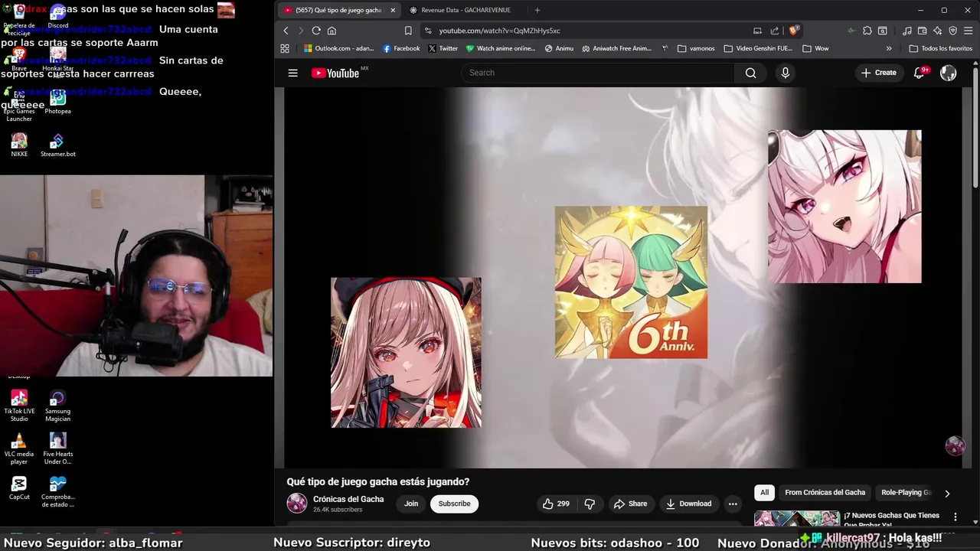
Task: Click the Create button
Action: (x=878, y=73)
